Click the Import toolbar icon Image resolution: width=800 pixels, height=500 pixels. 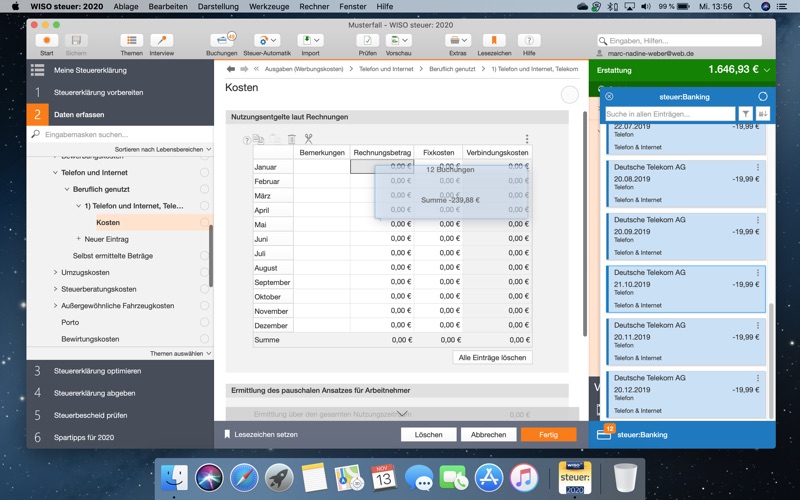click(310, 40)
